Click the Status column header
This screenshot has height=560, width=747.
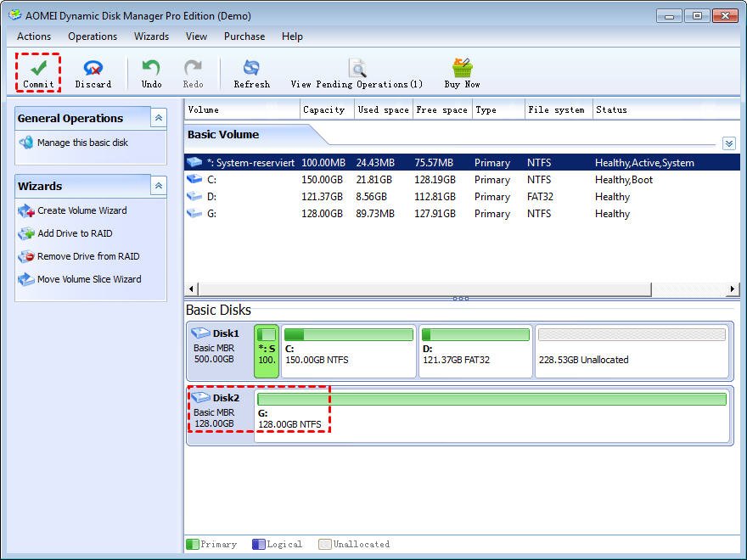[666, 109]
